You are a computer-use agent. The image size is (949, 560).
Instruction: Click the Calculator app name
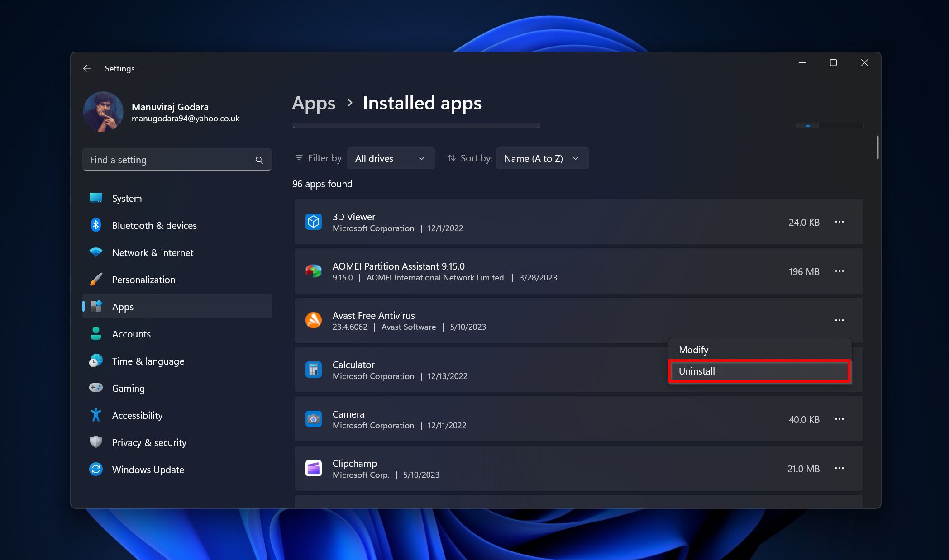click(x=353, y=365)
